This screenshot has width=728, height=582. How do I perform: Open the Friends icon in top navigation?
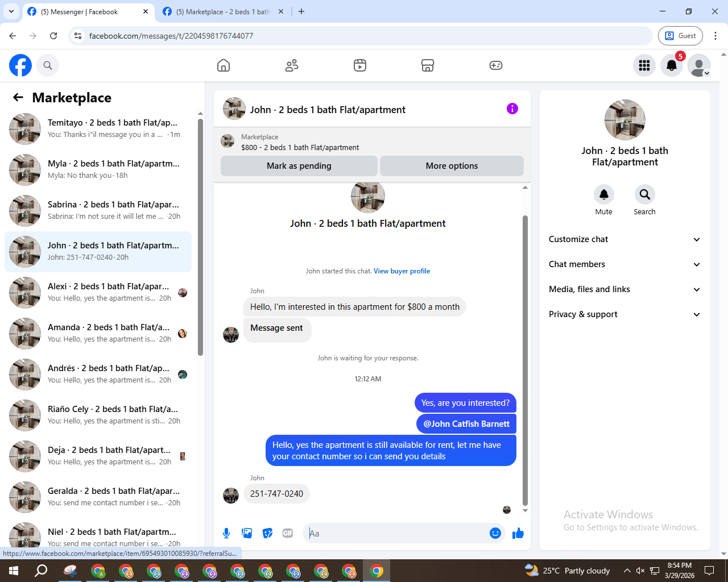click(x=292, y=65)
